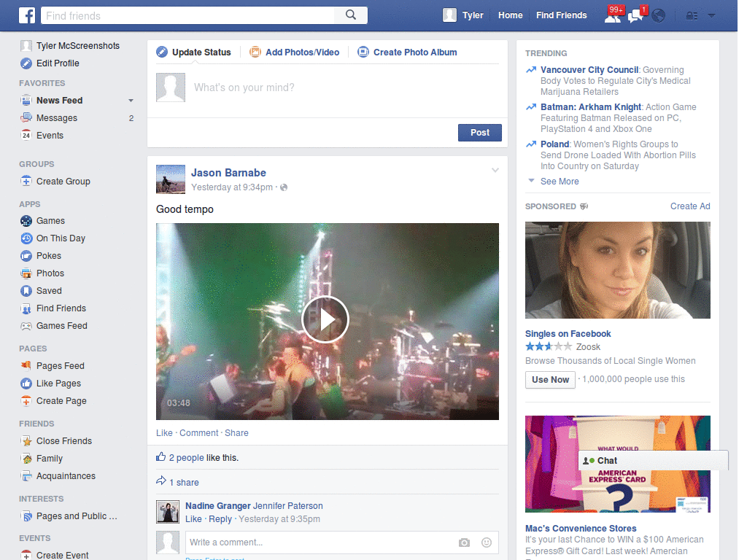This screenshot has height=560, width=747.
Task: Open the Singles on Facebook ad image
Action: [617, 270]
